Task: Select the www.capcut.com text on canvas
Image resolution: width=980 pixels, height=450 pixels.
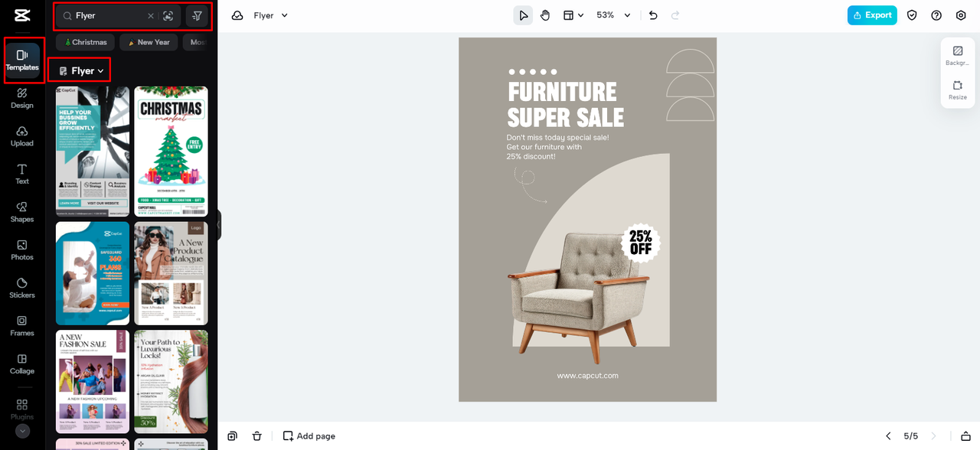Action: pyautogui.click(x=587, y=376)
